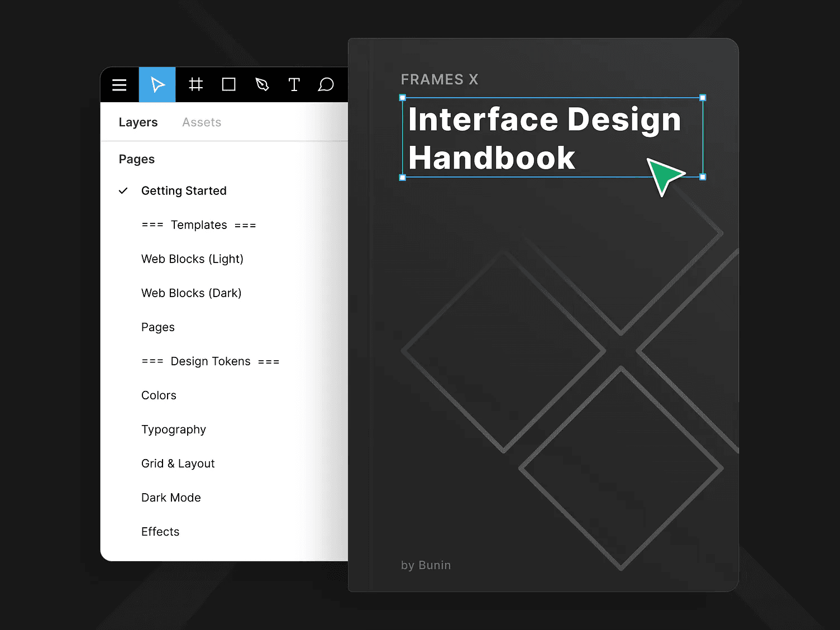Open the Colors page
This screenshot has width=840, height=630.
click(x=159, y=395)
